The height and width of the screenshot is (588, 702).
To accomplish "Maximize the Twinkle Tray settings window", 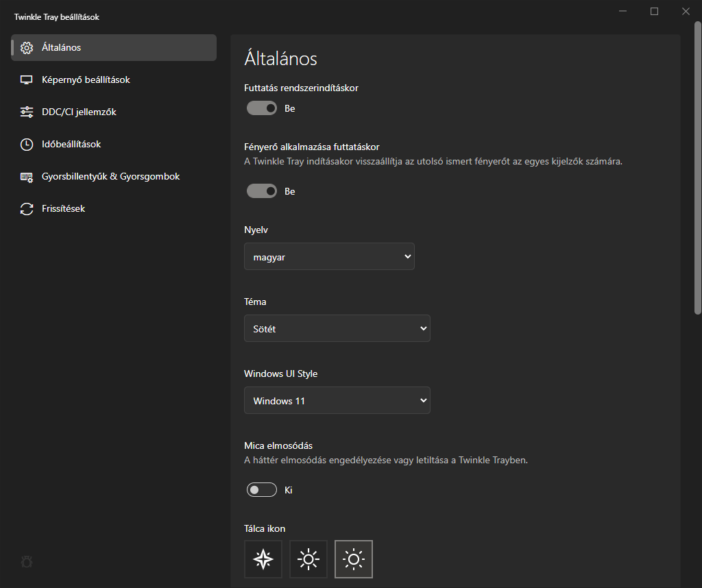I will [x=654, y=11].
